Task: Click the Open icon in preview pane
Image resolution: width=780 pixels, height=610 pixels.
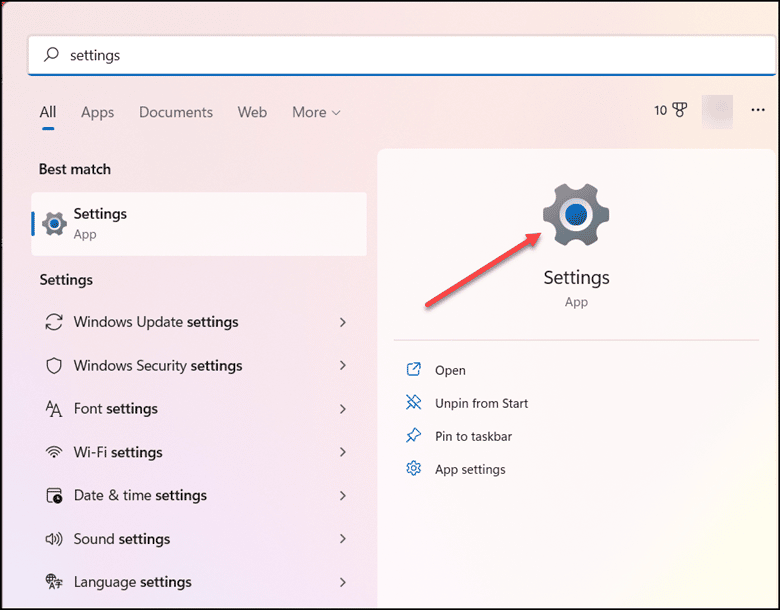Action: [413, 369]
